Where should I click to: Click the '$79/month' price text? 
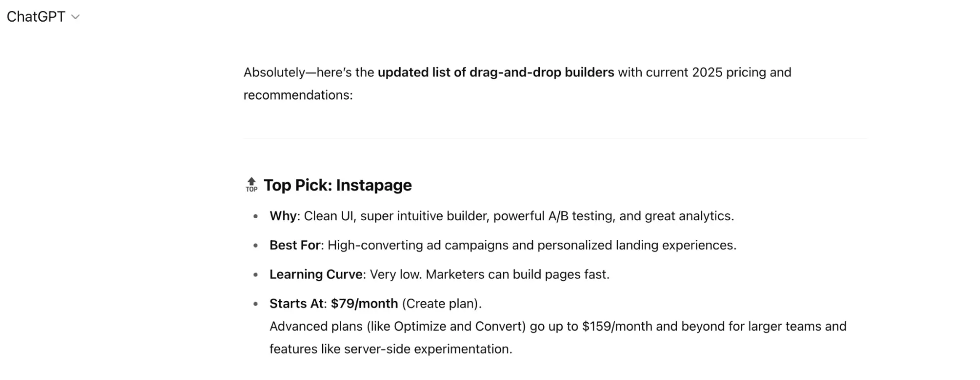click(364, 304)
